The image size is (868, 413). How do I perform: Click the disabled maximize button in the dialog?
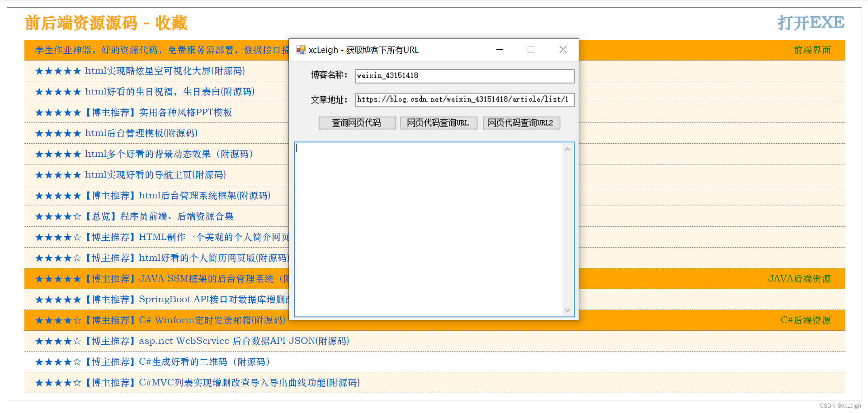[x=531, y=50]
